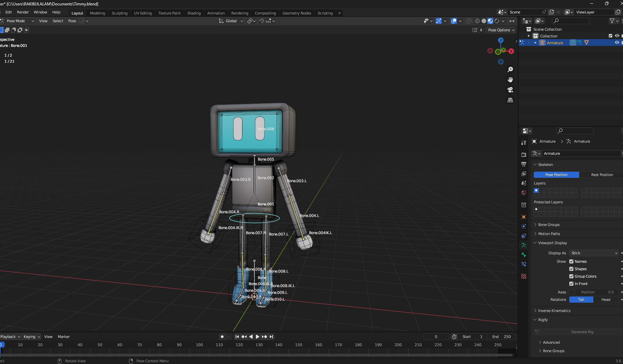Select material preview shading mode icon
623x364 pixels.
490,21
